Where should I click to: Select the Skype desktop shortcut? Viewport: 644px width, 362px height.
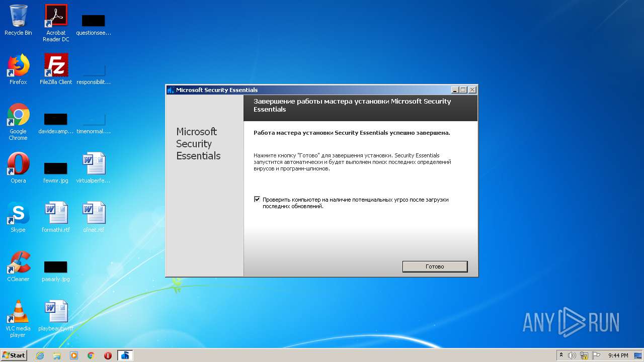[18, 217]
